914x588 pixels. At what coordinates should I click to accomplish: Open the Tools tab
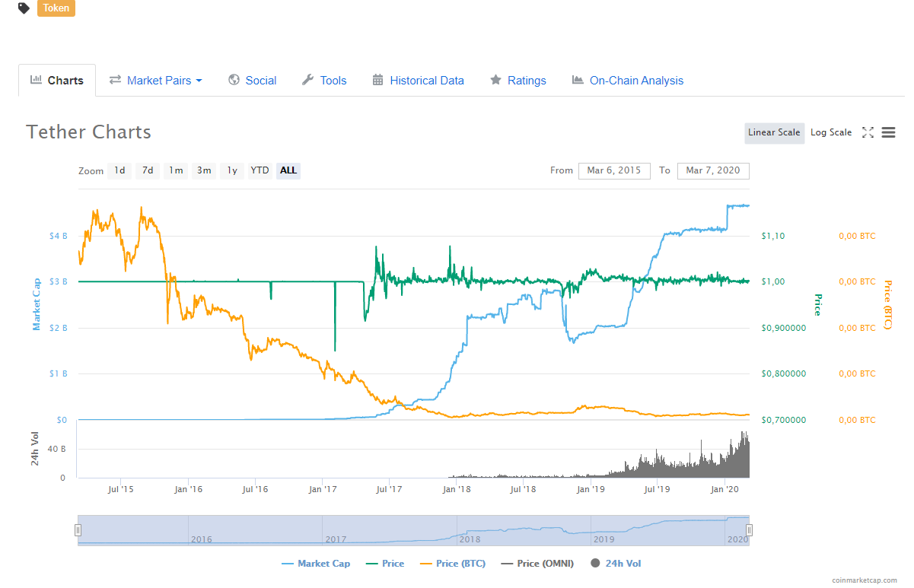[324, 80]
